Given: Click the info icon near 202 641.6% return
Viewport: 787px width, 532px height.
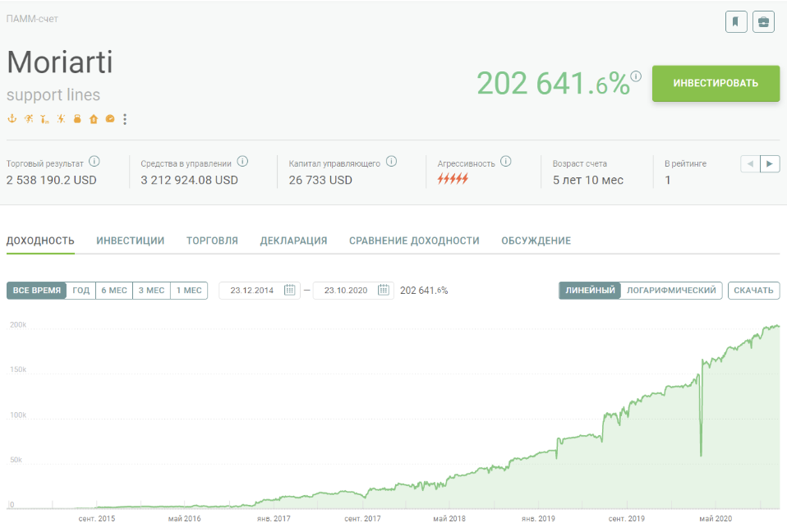Looking at the screenshot, I should point(636,76).
